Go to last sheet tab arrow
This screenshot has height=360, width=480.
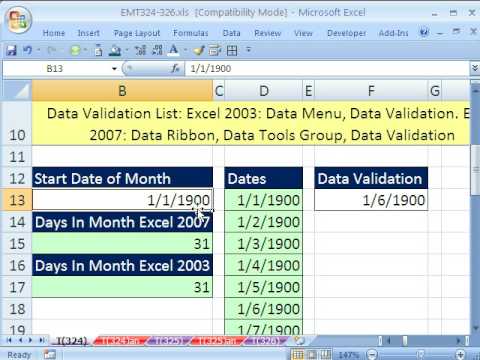tap(42, 340)
